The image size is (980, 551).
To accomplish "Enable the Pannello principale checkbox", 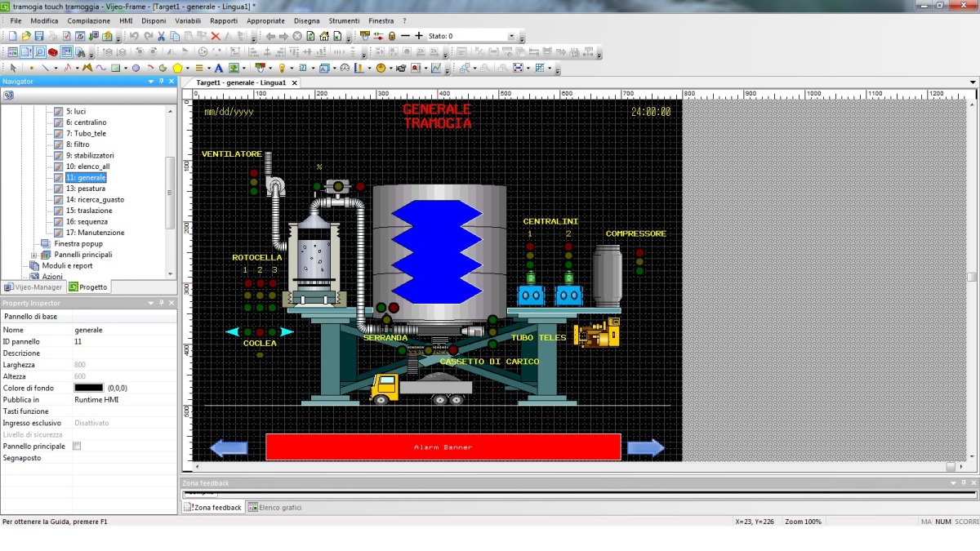I will (x=77, y=447).
